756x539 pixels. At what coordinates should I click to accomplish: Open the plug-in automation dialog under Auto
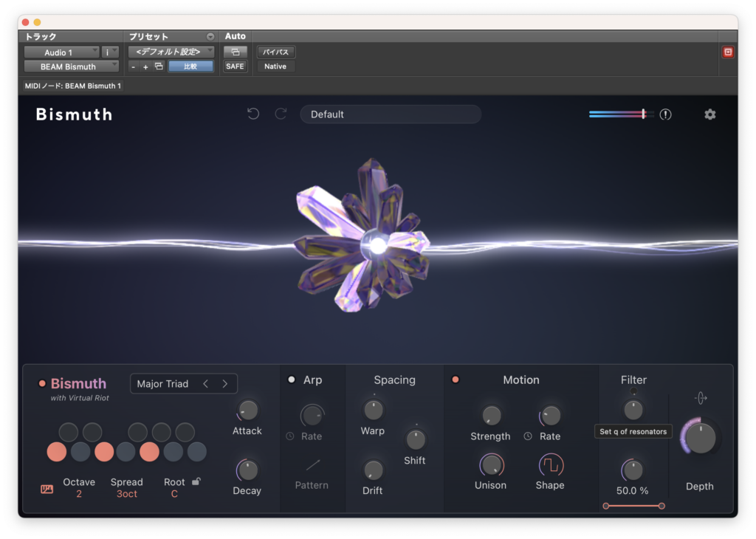coord(236,52)
